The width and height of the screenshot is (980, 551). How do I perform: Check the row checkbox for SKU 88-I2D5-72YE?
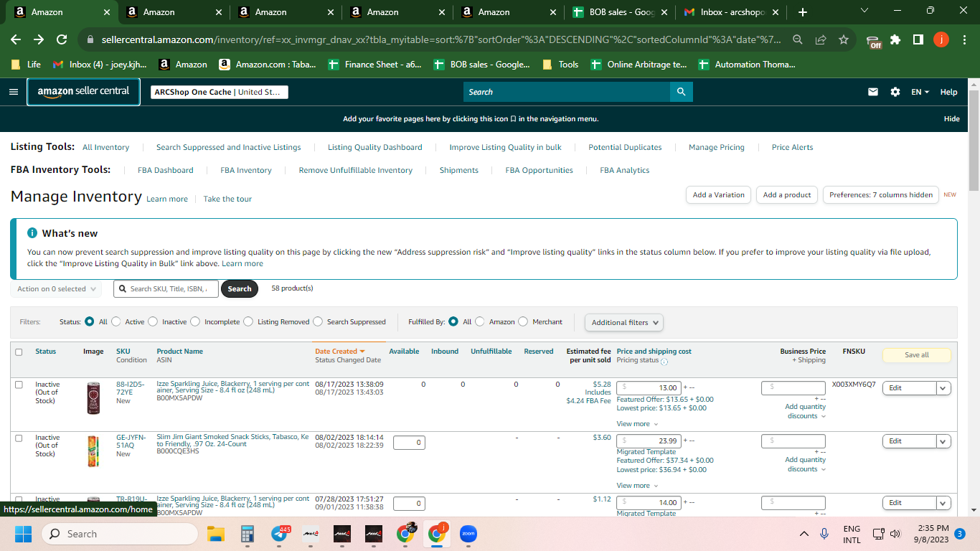tap(19, 385)
